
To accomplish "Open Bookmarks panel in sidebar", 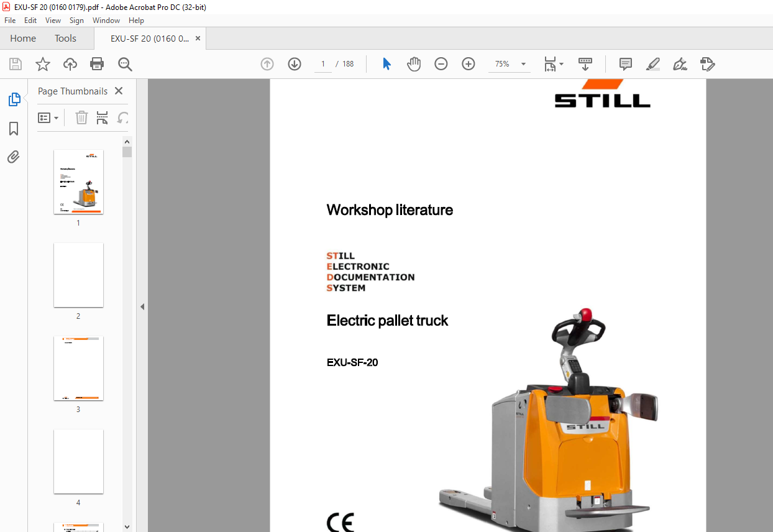I will pos(14,129).
